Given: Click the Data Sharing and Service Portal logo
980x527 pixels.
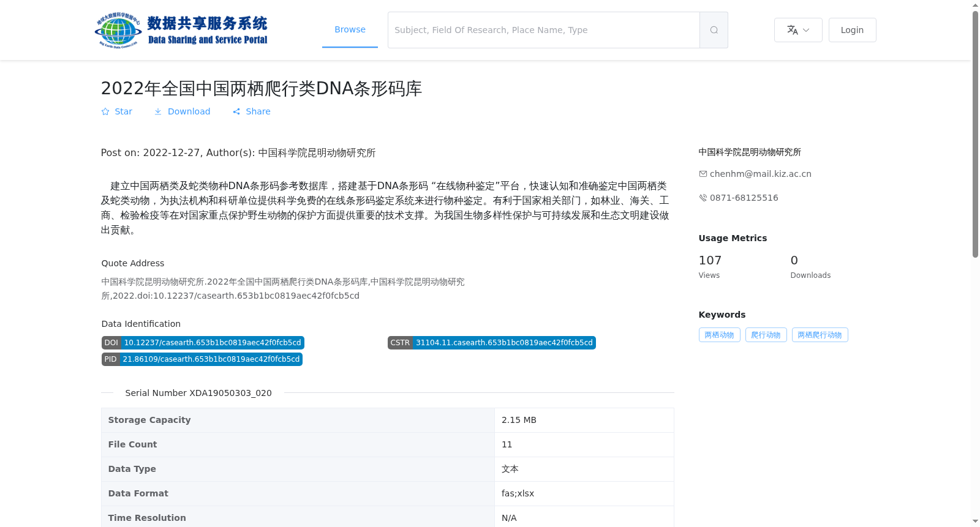Looking at the screenshot, I should pos(181,30).
